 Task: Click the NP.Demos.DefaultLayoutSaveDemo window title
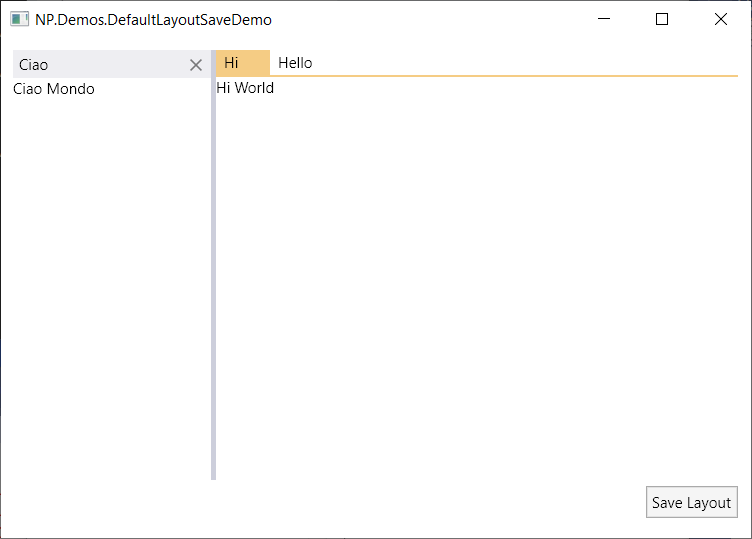click(x=153, y=20)
